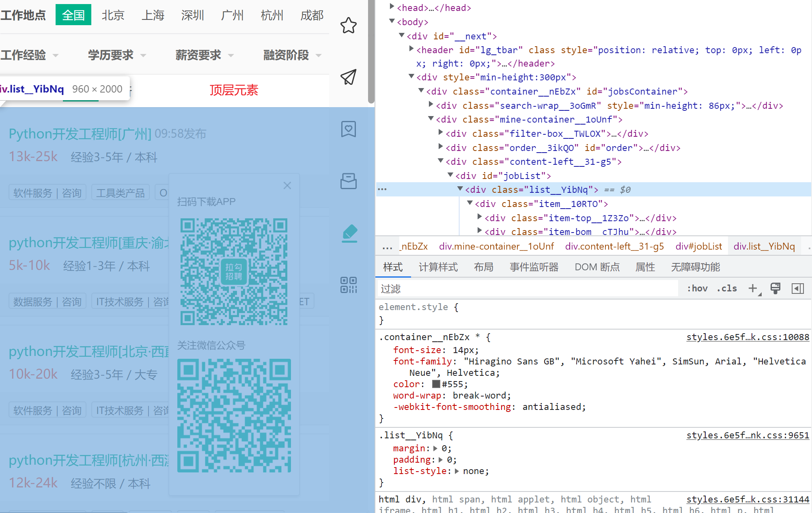Expand the head element node

[x=392, y=6]
